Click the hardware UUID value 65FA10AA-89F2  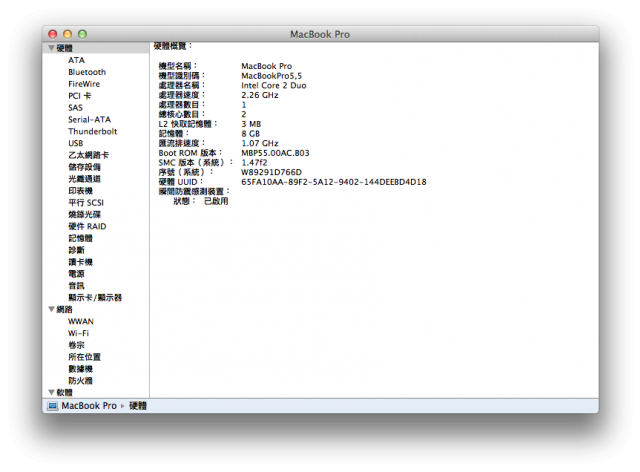click(x=334, y=182)
